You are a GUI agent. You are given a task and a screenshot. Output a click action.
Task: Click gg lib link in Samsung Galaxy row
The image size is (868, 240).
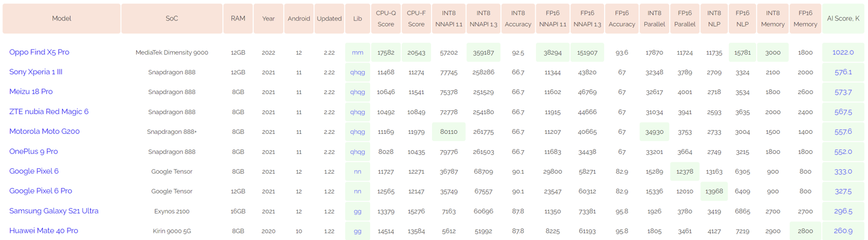coord(357,212)
